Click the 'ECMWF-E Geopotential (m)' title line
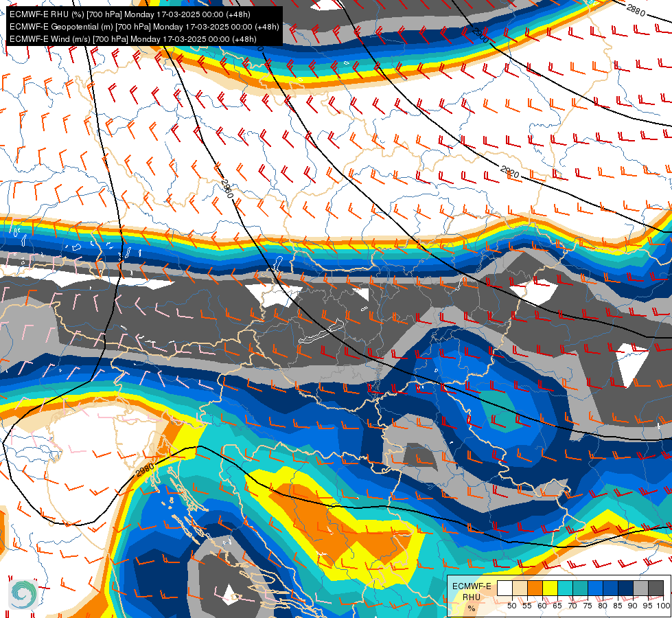 [x=144, y=27]
